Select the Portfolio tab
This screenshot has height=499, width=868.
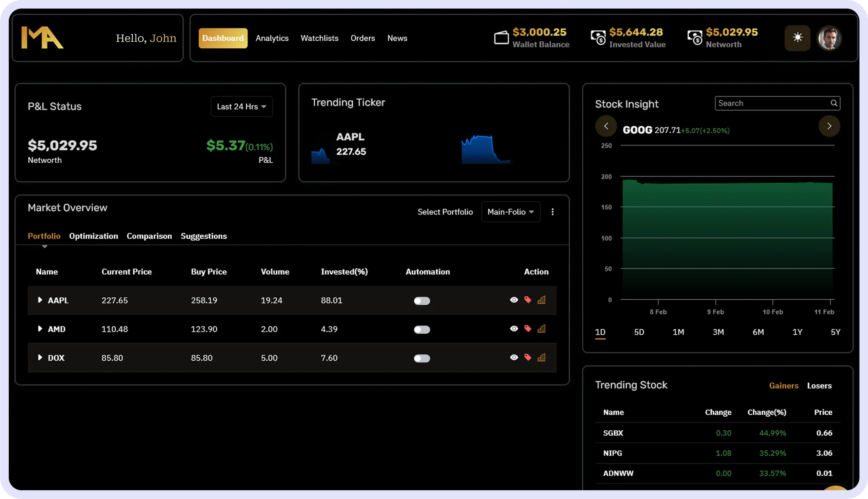[44, 236]
